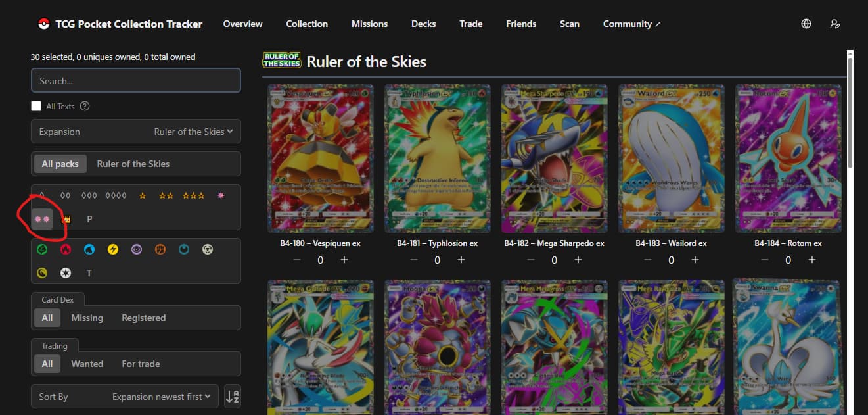The height and width of the screenshot is (415, 868).
Task: Click the All Texts help question icon
Action: [x=84, y=106]
